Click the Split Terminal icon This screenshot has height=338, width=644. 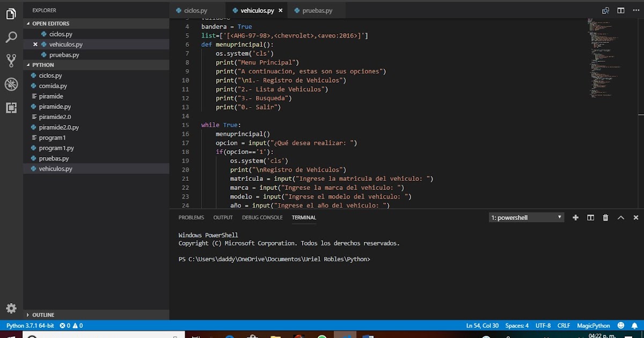click(x=590, y=217)
